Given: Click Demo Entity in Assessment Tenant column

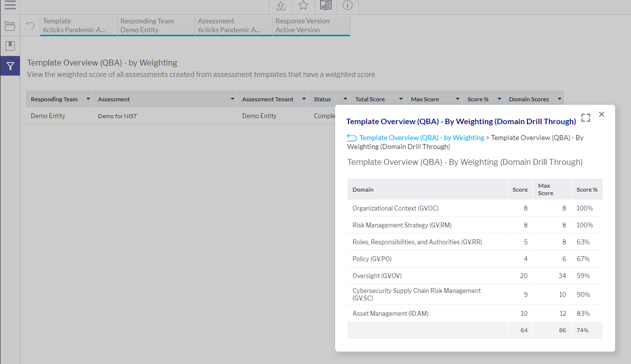Looking at the screenshot, I should tap(260, 116).
